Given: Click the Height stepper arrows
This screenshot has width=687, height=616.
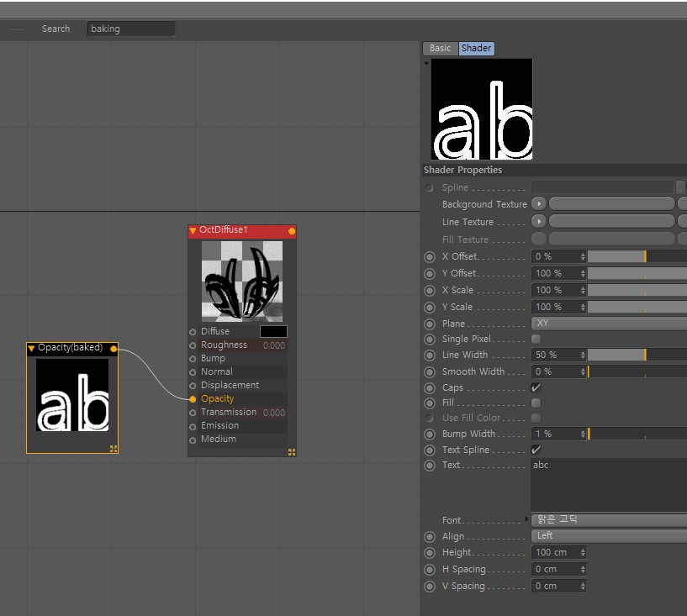Looking at the screenshot, I should tap(583, 552).
